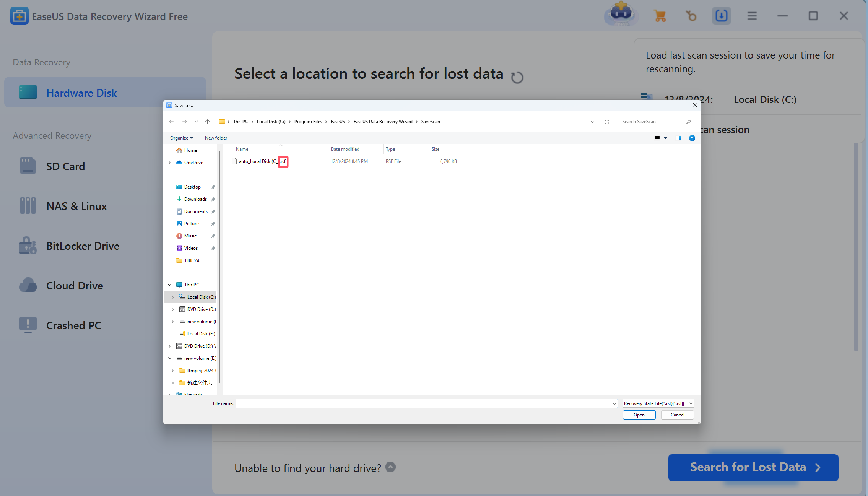Image resolution: width=868 pixels, height=496 pixels.
Task: Expand OneDrive tree node
Action: tap(170, 163)
